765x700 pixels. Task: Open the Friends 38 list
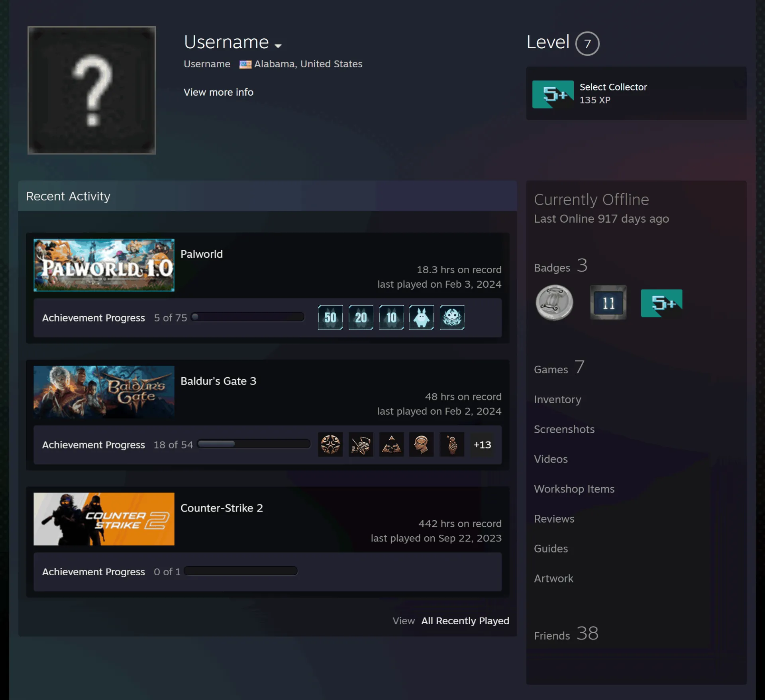click(x=566, y=633)
